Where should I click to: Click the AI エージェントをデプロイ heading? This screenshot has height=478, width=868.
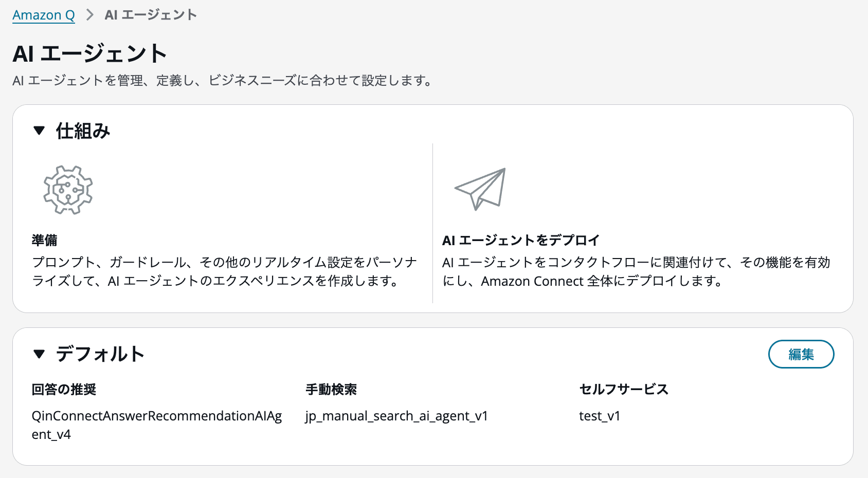click(x=521, y=240)
